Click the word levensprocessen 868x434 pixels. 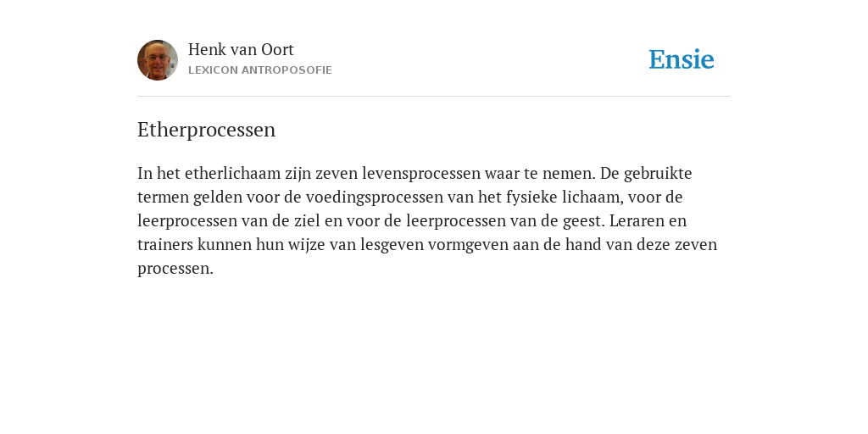coord(421,173)
